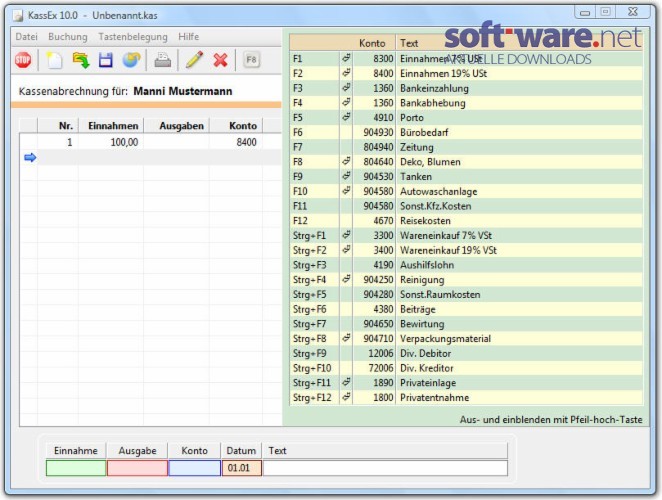Click Konto header in key assignment list
662x500 pixels.
click(x=372, y=43)
